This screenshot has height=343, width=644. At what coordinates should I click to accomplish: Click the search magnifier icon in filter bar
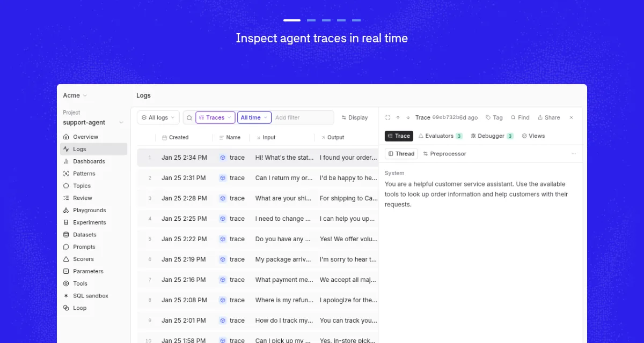click(x=189, y=118)
